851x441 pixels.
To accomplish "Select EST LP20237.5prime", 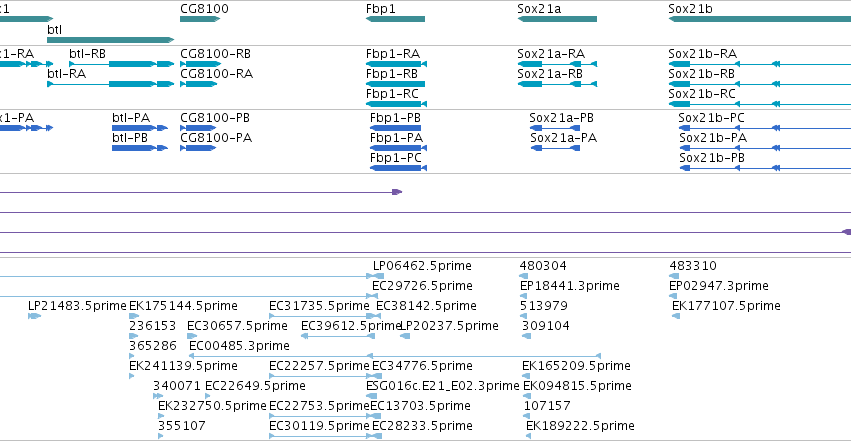I will pyautogui.click(x=449, y=325).
